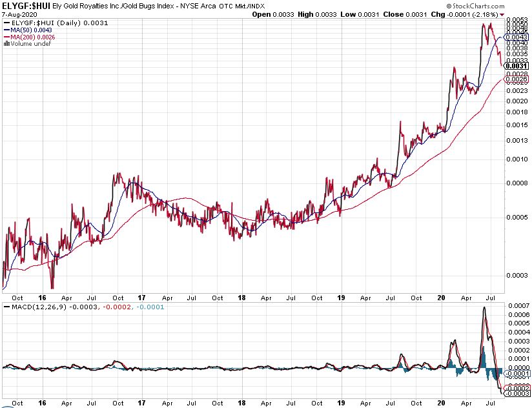Click the 0.0015 price axis label
The width and height of the screenshot is (532, 408).
pyautogui.click(x=517, y=125)
